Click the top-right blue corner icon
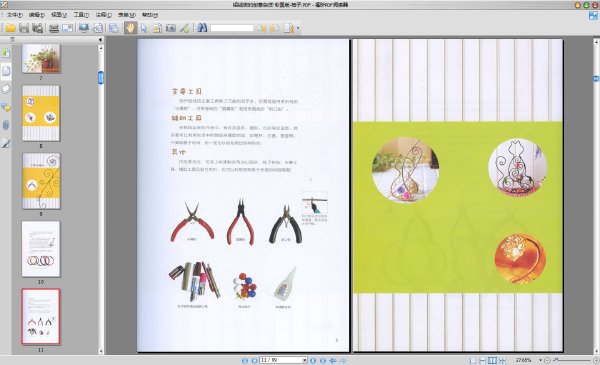The height and width of the screenshot is (365, 600). coord(593,15)
